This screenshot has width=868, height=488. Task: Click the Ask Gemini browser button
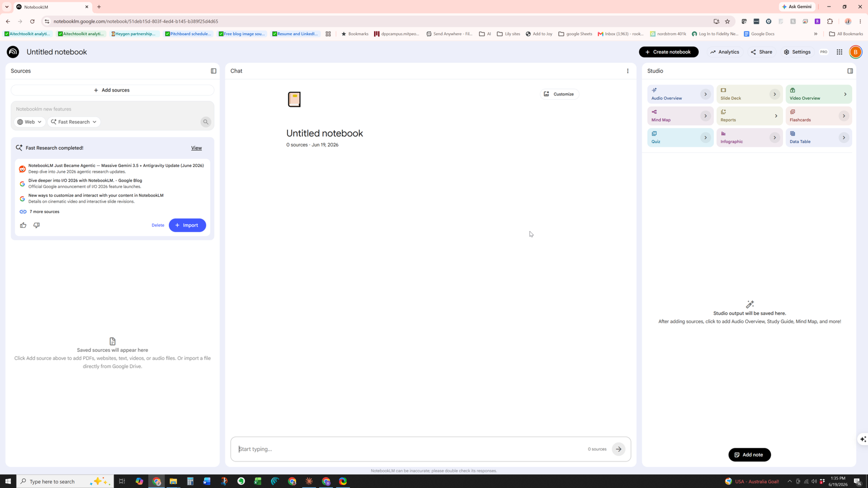point(797,7)
